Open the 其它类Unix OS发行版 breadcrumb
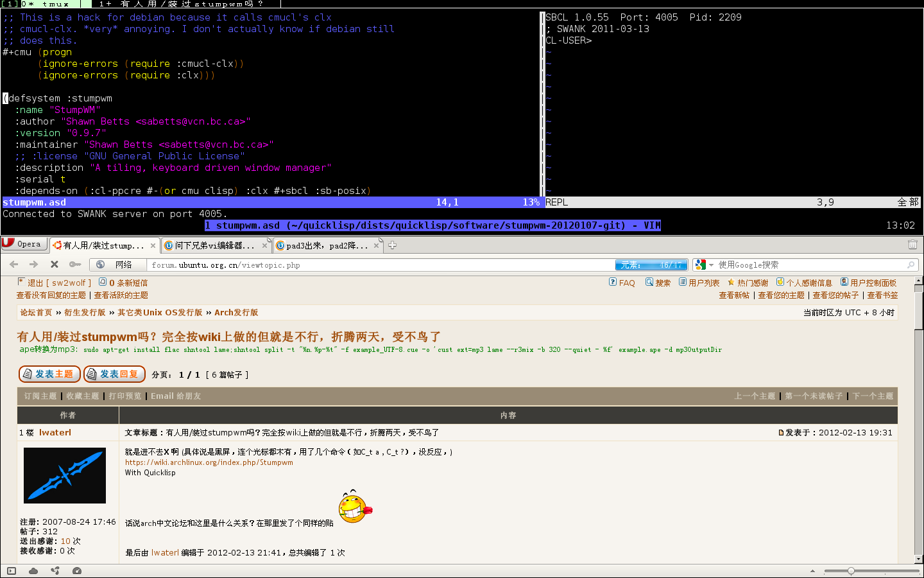924x578 pixels. pyautogui.click(x=160, y=313)
